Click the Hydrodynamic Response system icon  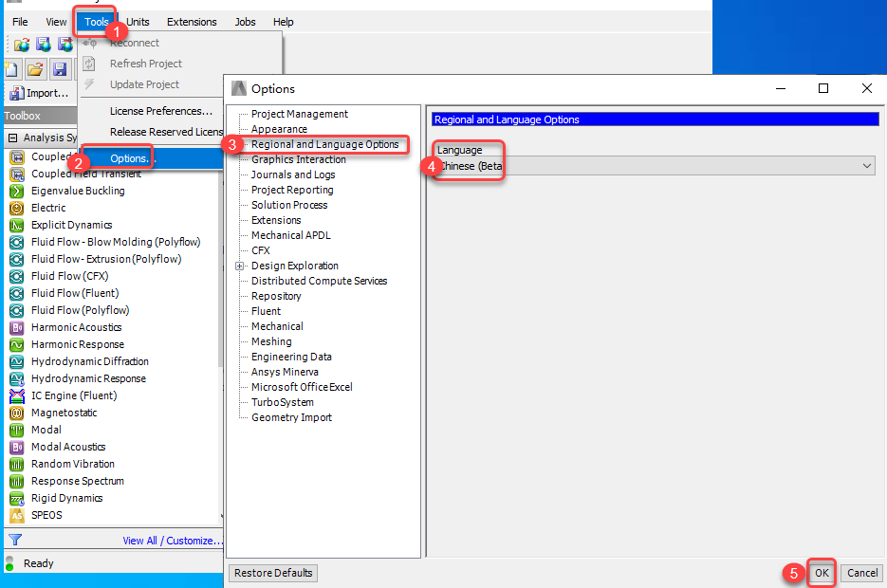17,378
